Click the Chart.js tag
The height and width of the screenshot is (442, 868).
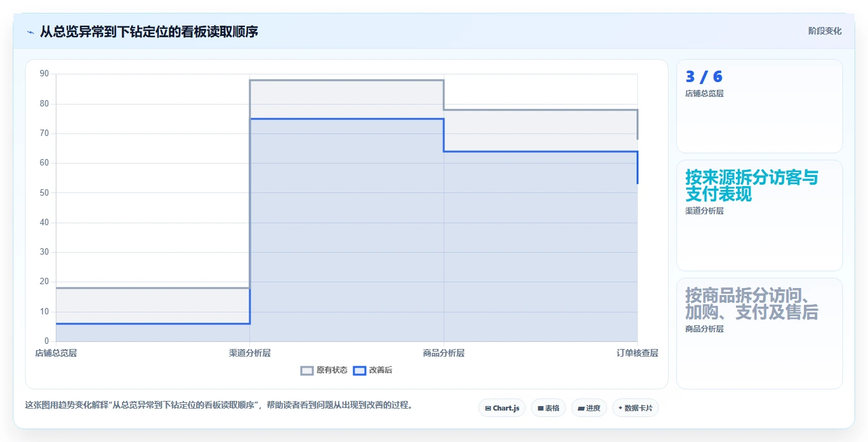502,408
